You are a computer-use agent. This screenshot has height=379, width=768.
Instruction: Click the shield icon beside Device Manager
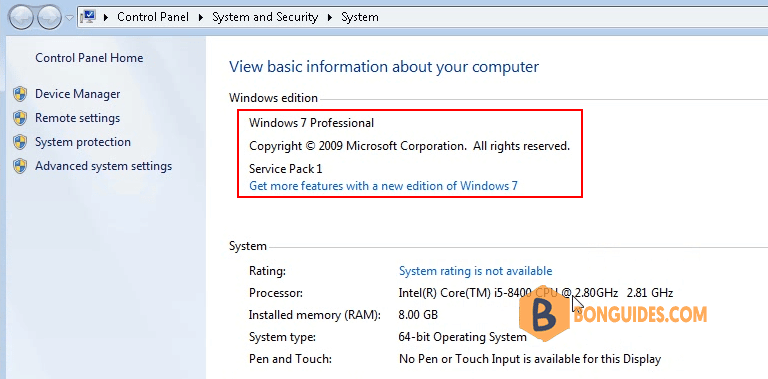(20, 94)
